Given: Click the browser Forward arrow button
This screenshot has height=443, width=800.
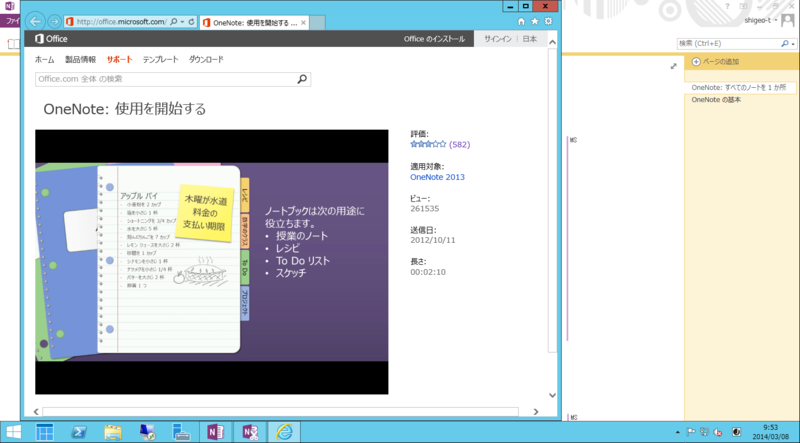Looking at the screenshot, I should [54, 22].
